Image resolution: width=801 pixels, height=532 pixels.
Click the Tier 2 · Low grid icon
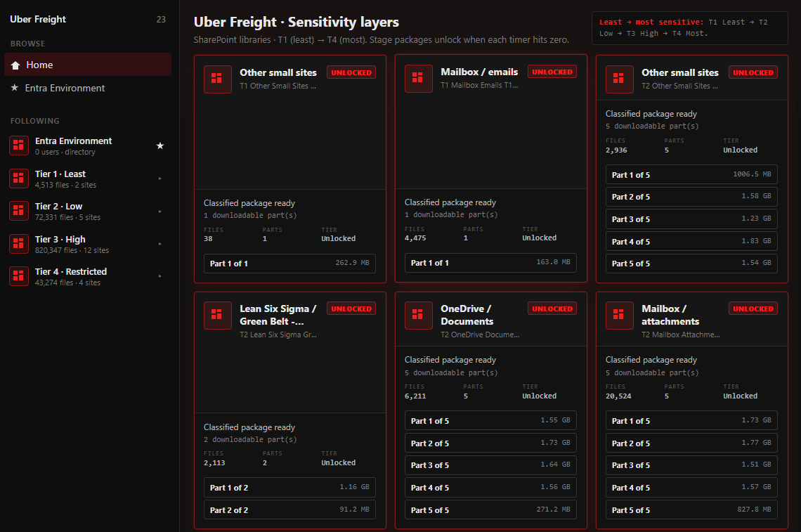pos(19,211)
